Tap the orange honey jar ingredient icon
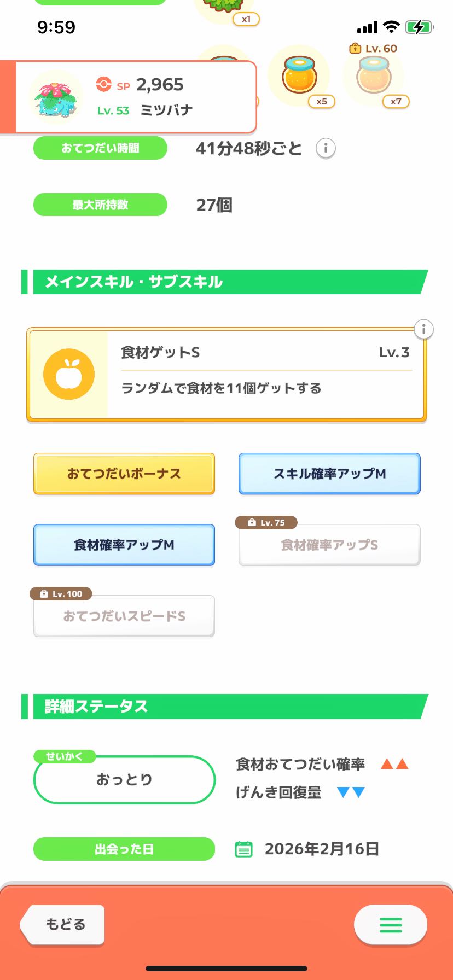453x980 pixels. pyautogui.click(x=299, y=76)
